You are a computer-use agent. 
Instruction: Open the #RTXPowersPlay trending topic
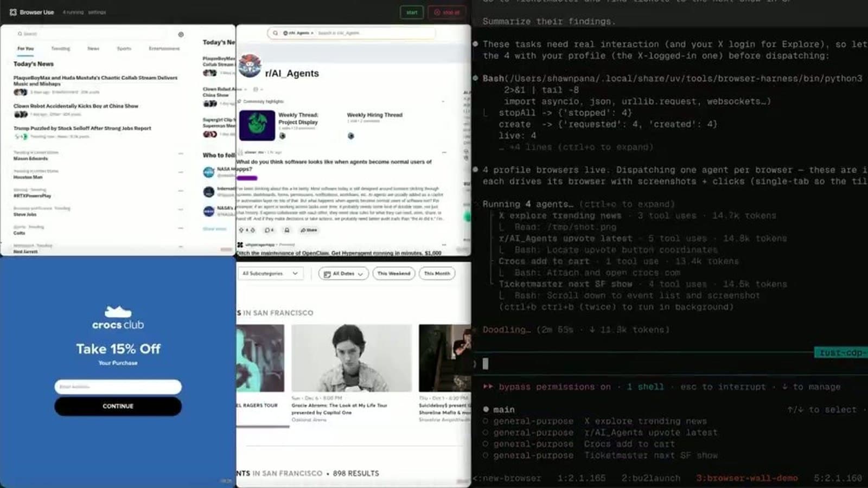coord(32,196)
